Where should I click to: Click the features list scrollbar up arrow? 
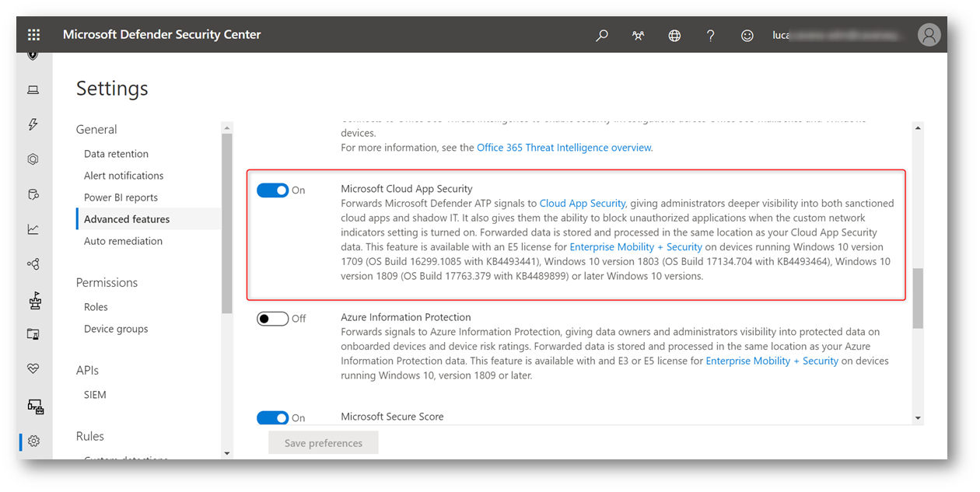[918, 127]
